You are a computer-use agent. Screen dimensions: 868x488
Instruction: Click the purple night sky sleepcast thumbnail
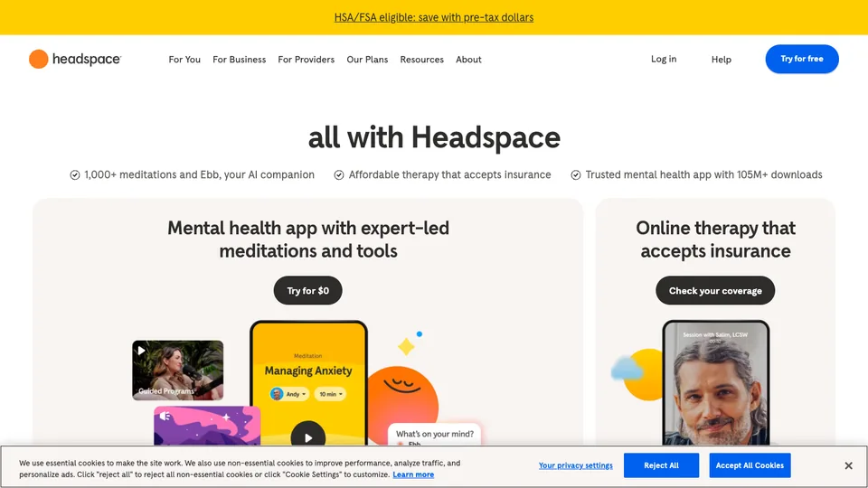pyautogui.click(x=207, y=426)
